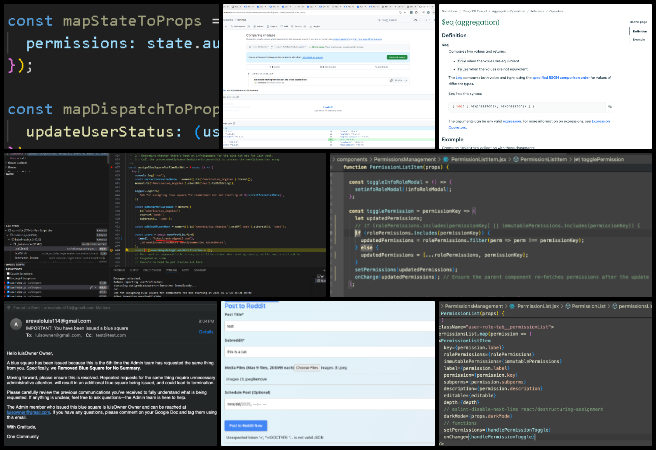Jump to Example in MongoDB docs page nav
Image resolution: width=656 pixels, height=450 pixels.
click(x=638, y=39)
